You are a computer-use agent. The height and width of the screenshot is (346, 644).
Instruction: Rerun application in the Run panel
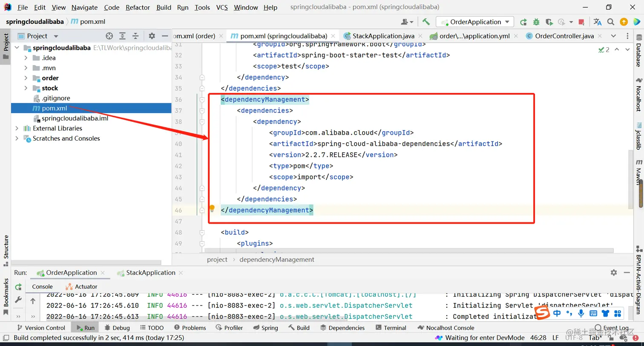tap(18, 287)
